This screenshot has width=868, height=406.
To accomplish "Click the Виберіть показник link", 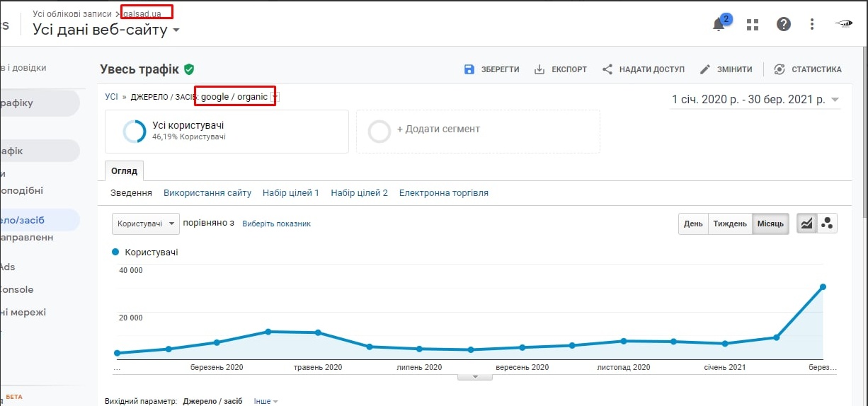I will point(276,224).
